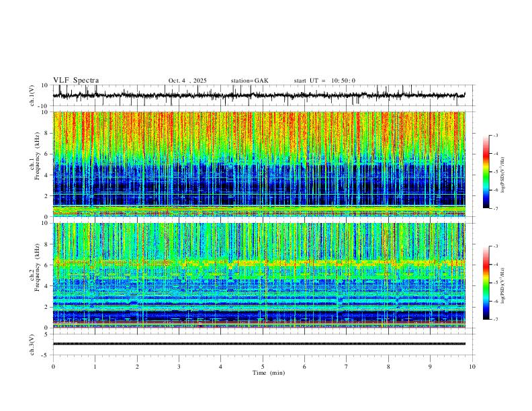Click the ch.2 "Frequency (kHz)" axis label
Image resolution: width=532 pixels, height=411 pixels.
(x=38, y=267)
